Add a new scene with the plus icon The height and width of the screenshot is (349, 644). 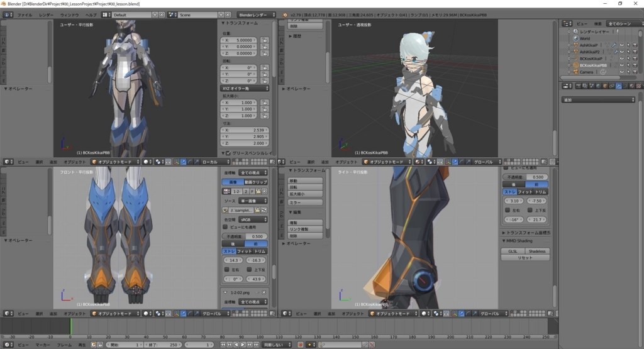(x=221, y=15)
